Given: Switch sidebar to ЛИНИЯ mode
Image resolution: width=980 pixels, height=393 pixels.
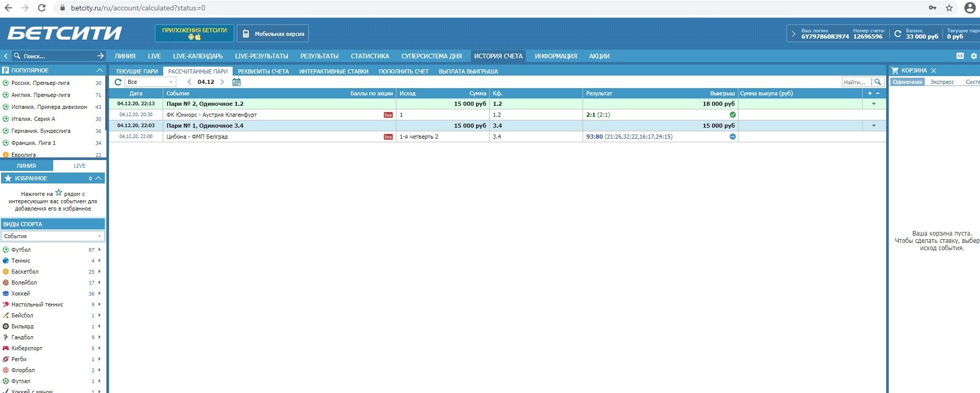Looking at the screenshot, I should point(26,166).
